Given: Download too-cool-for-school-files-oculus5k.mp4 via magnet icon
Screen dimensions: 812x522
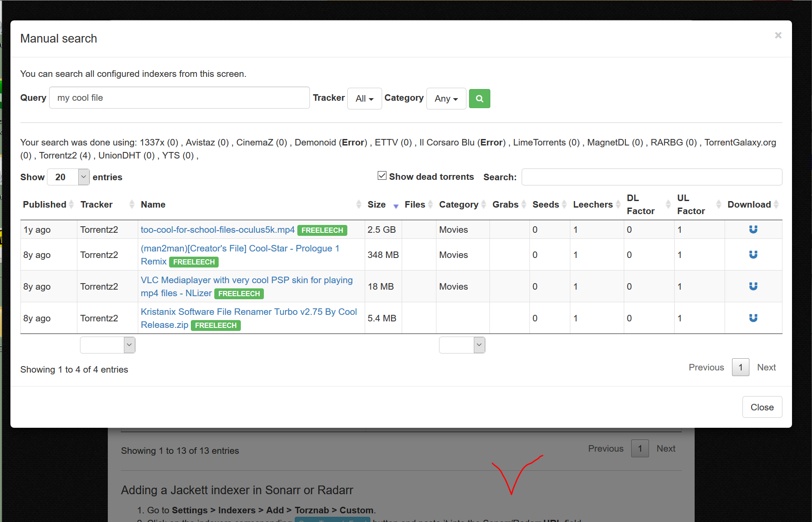Looking at the screenshot, I should [752, 229].
